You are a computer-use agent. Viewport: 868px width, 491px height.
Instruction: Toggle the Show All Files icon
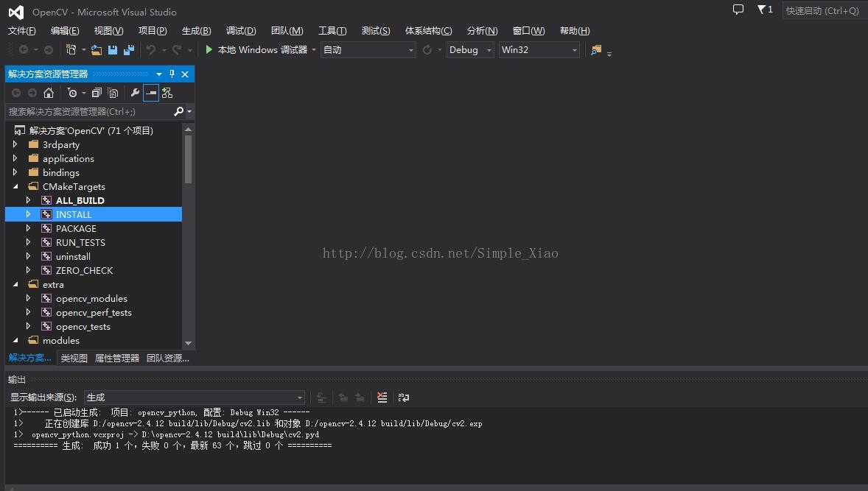click(x=113, y=93)
